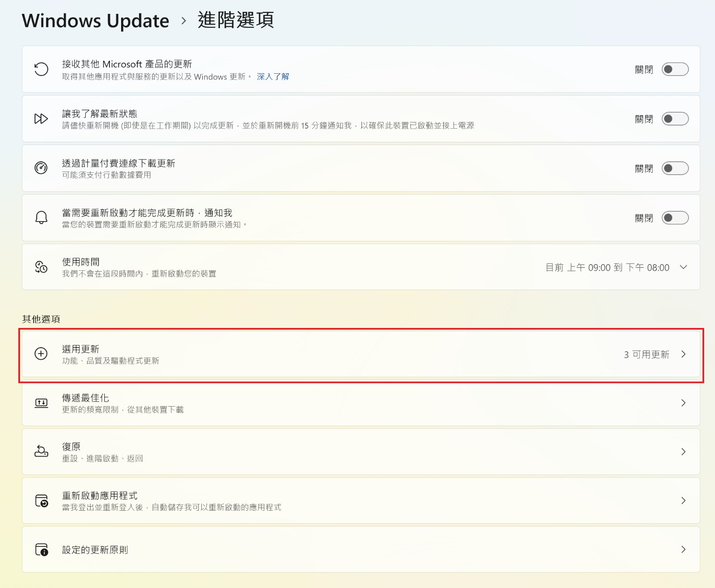This screenshot has height=588, width=715.
Task: Click the 其他選項 section heading
Action: pos(41,319)
